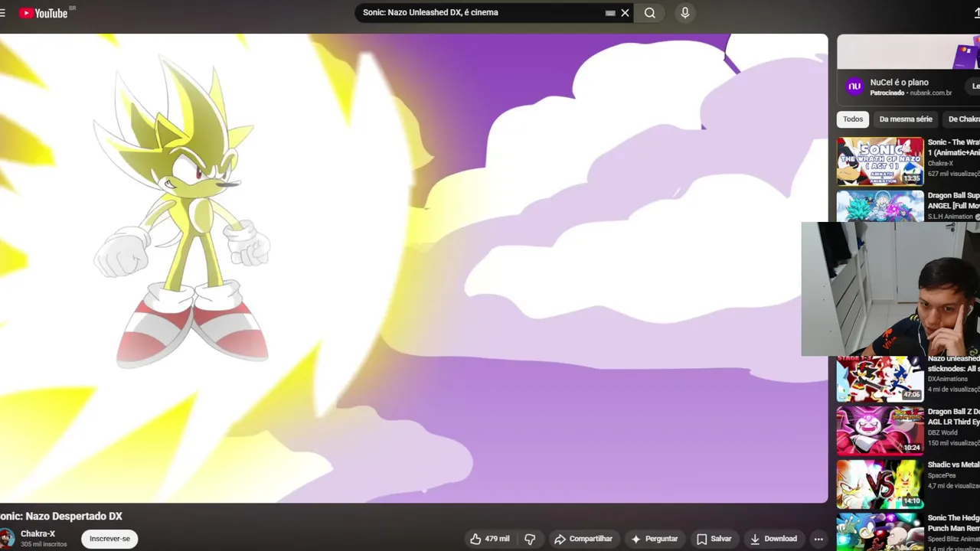Open DBZ World channel name
980x551 pixels.
[x=944, y=432]
